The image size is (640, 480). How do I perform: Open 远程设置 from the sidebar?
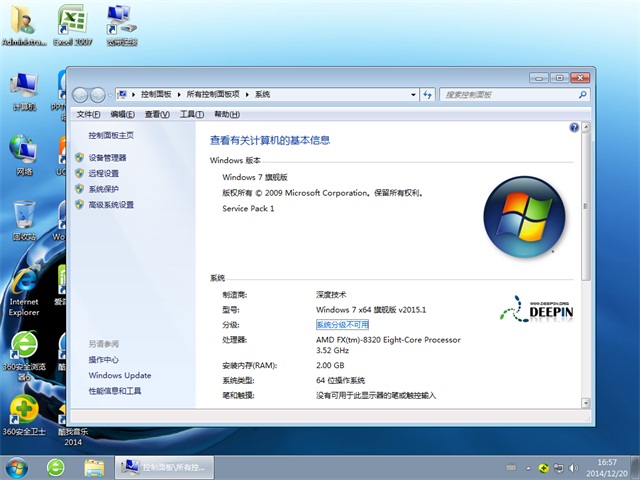point(104,173)
